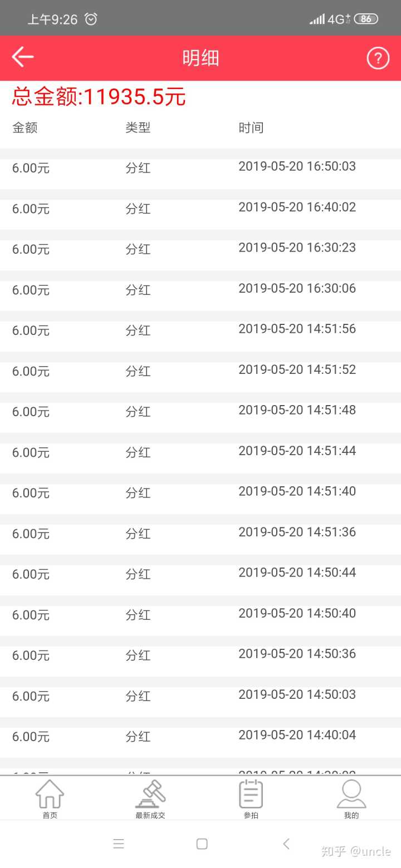Tap the alarm clock status icon
The width and height of the screenshot is (401, 868).
(91, 19)
